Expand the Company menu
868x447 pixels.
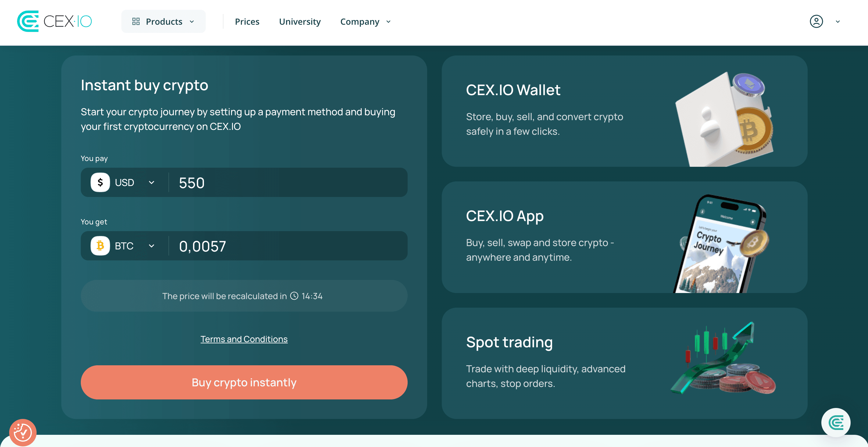coord(366,22)
